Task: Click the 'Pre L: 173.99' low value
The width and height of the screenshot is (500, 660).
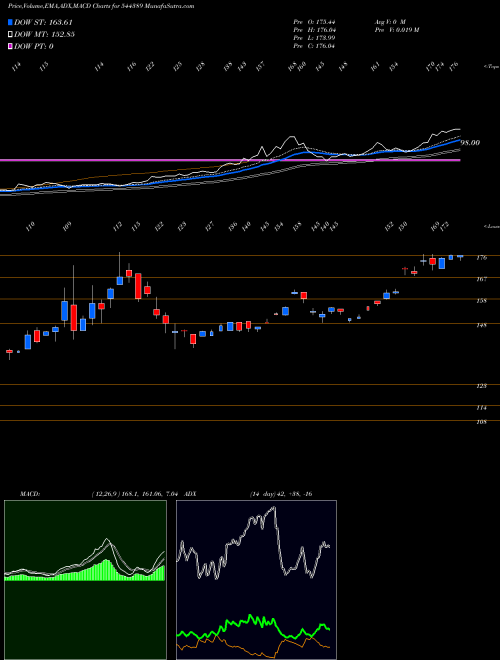Action: (x=314, y=38)
